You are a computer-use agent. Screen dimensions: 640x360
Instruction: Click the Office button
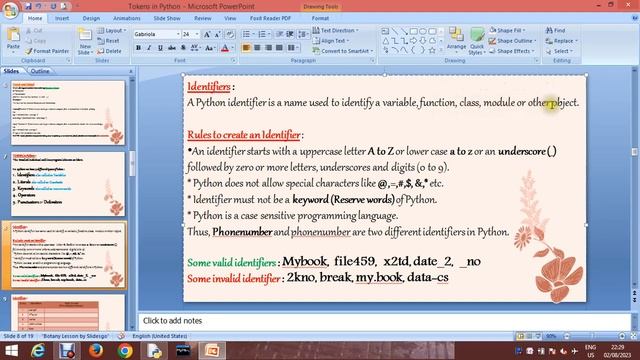click(x=10, y=10)
